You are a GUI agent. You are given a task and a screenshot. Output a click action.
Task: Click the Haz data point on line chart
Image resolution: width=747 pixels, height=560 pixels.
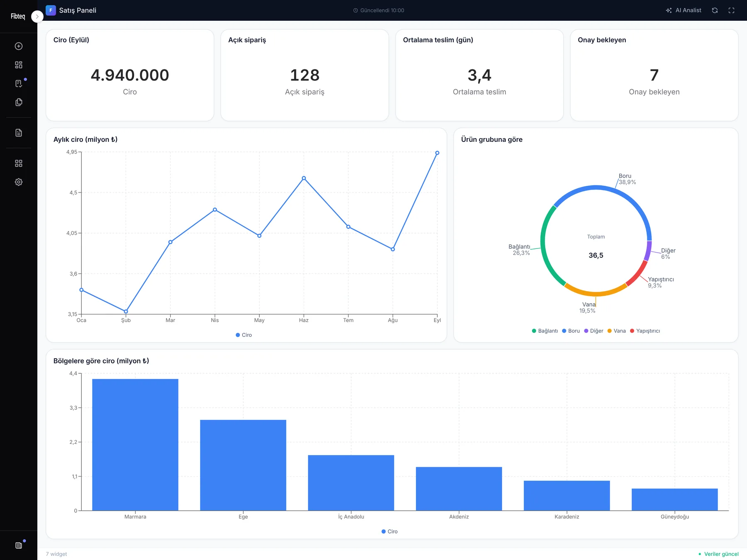pos(304,178)
